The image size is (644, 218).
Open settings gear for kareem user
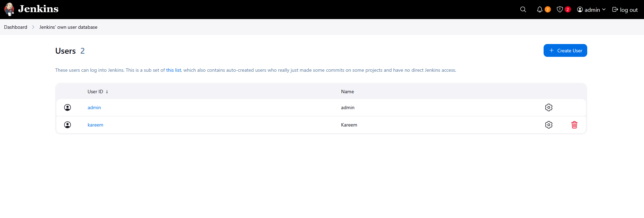tap(549, 125)
